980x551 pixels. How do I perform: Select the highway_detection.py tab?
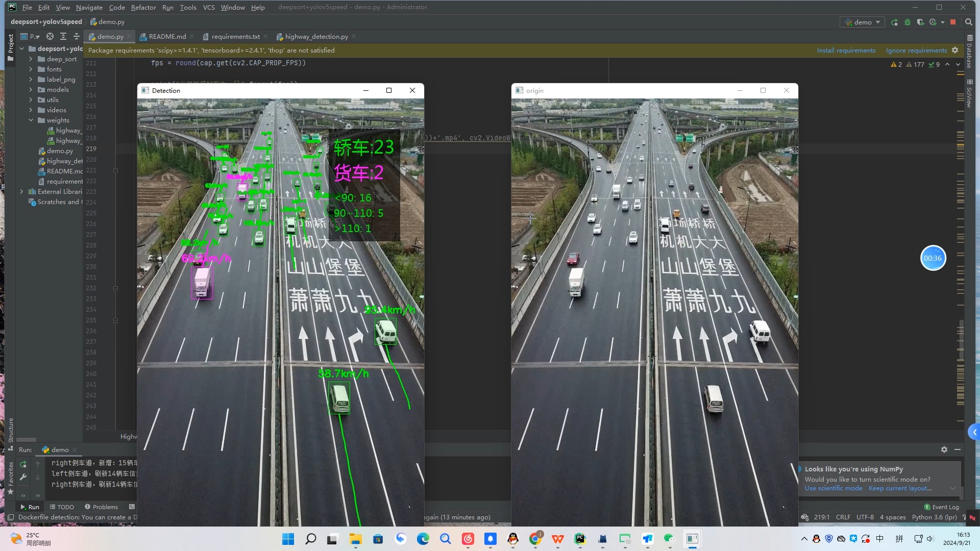coord(316,36)
